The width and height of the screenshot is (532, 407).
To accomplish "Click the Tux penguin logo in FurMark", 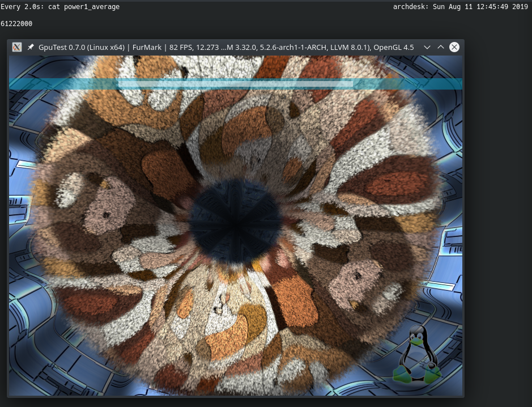I will pyautogui.click(x=417, y=354).
